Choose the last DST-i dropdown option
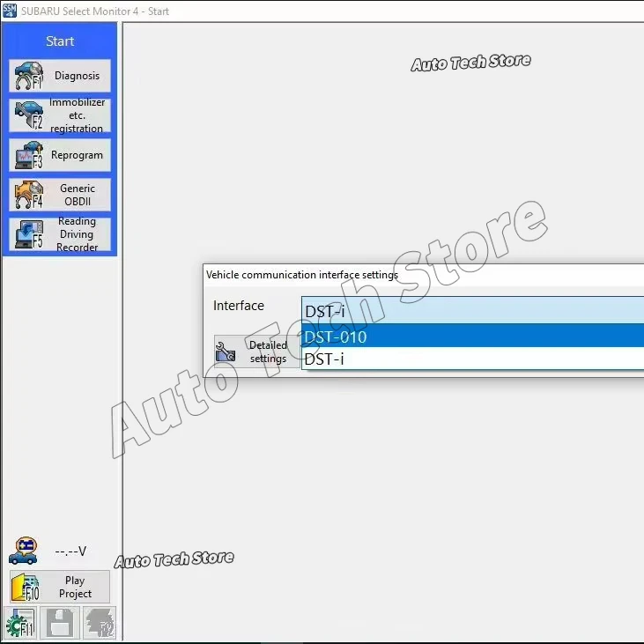Image resolution: width=644 pixels, height=644 pixels. pos(473,359)
